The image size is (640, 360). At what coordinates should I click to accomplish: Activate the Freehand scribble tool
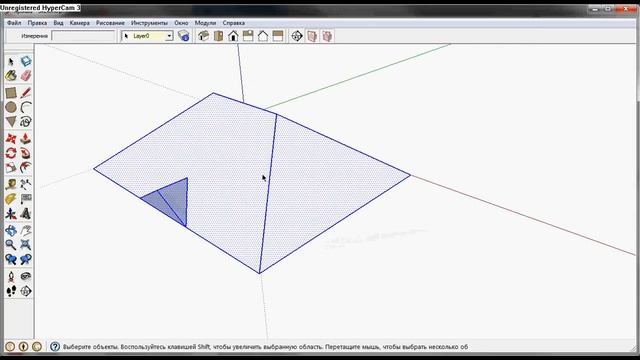tap(26, 122)
